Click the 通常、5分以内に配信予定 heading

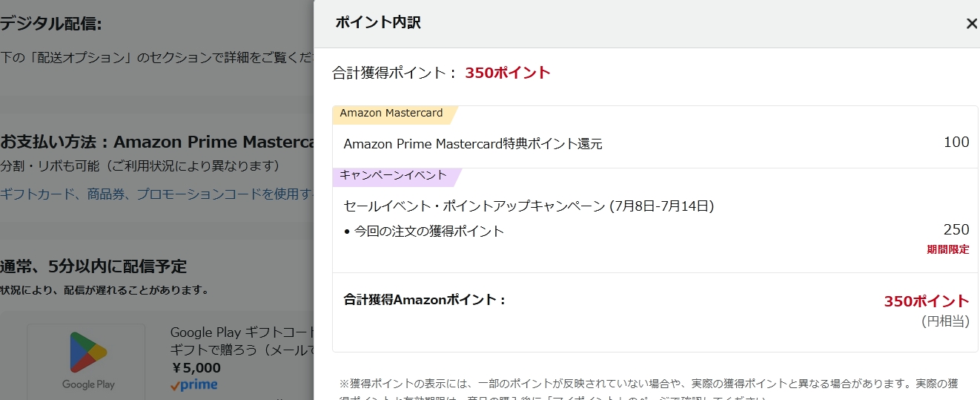[93, 266]
